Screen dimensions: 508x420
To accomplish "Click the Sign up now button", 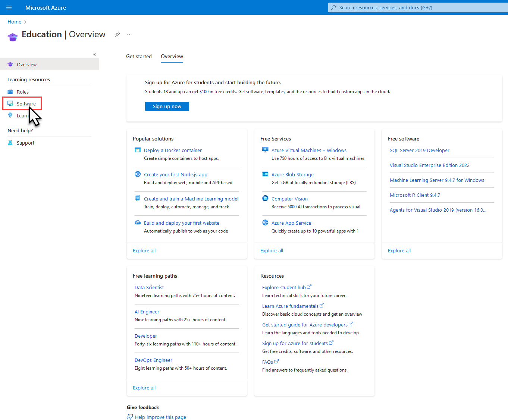I will point(167,107).
